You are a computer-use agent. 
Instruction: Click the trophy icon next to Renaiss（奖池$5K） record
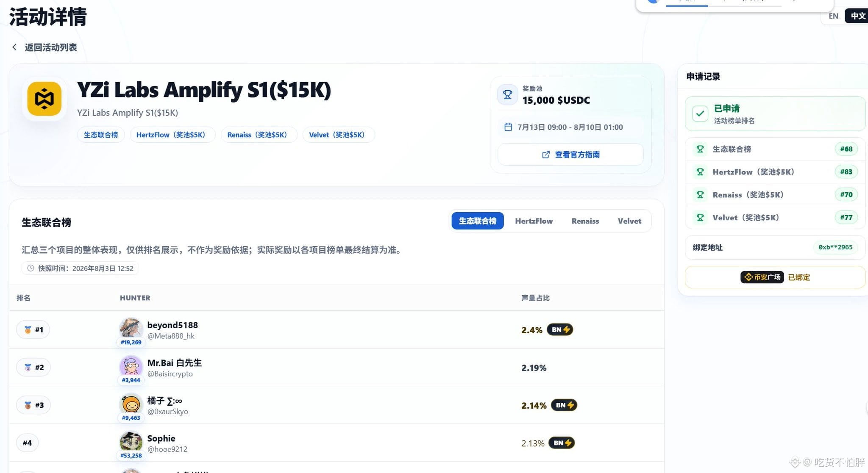(700, 195)
